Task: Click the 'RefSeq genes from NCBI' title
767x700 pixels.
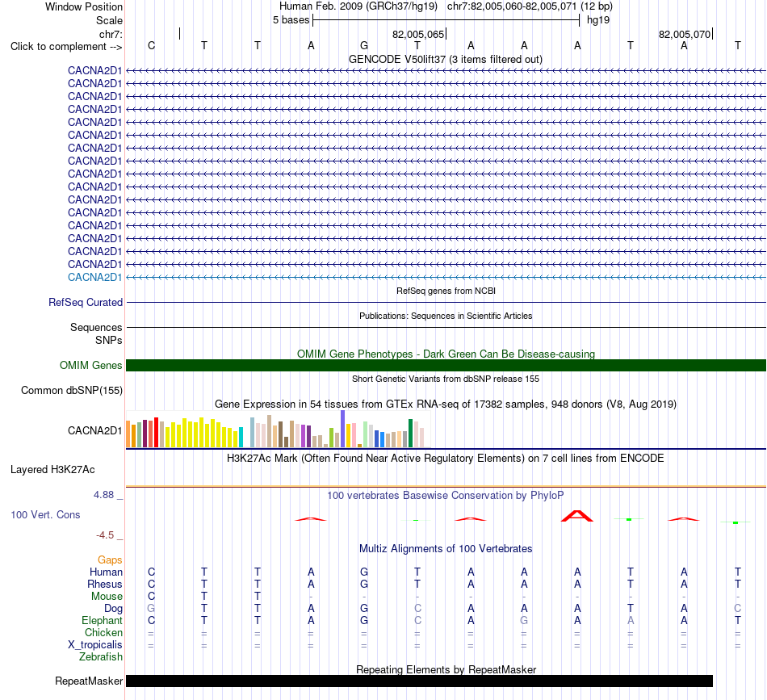Action: pyautogui.click(x=446, y=291)
